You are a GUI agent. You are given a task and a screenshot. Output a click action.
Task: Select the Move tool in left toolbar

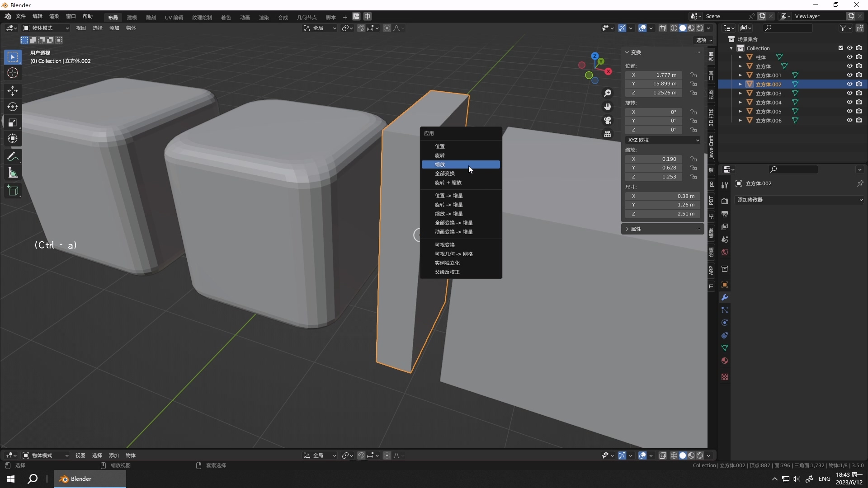tap(13, 91)
